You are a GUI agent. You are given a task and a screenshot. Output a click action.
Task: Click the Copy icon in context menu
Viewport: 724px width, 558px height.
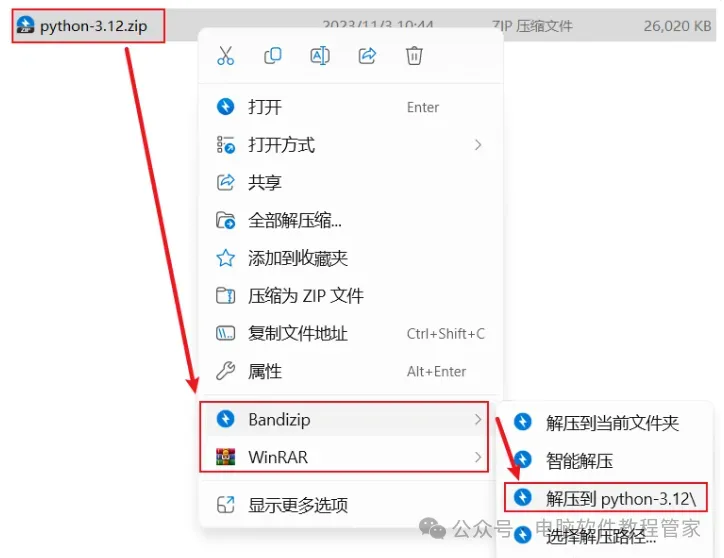tap(272, 56)
